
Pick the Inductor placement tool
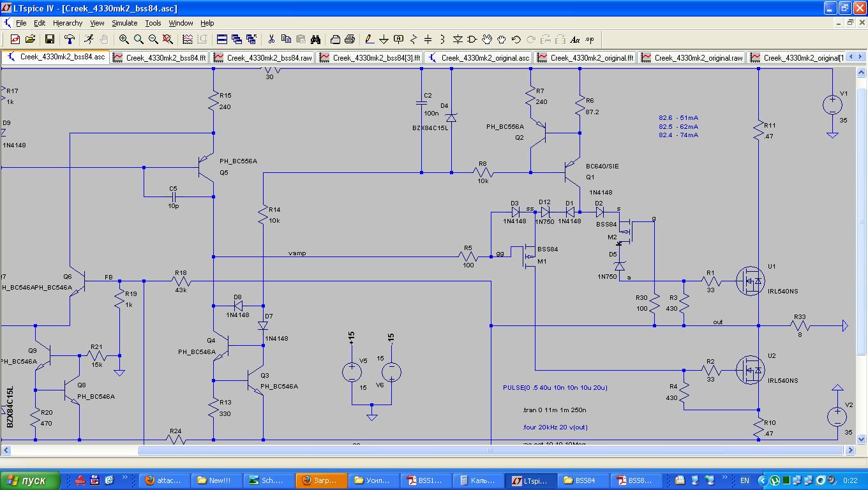click(x=443, y=40)
